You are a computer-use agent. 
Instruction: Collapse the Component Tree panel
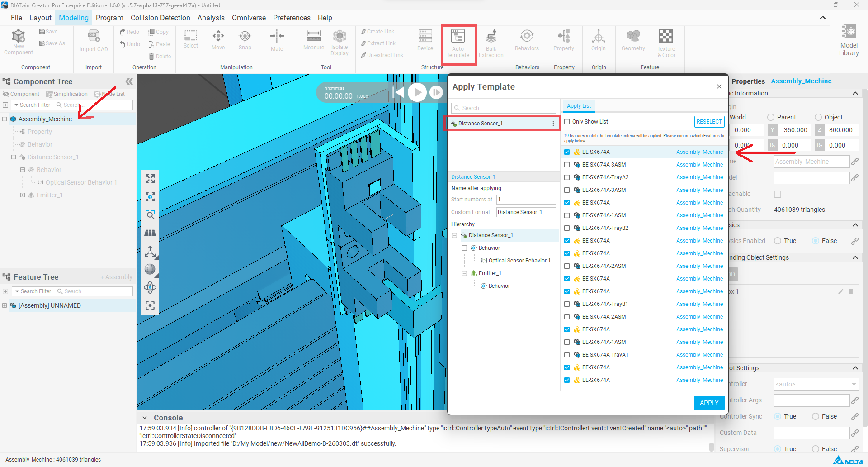129,81
